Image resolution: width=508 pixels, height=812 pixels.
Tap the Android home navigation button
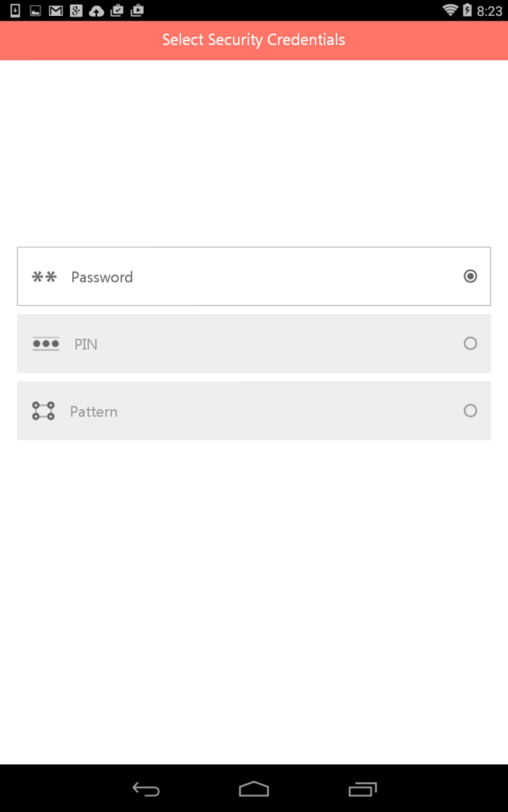254,789
